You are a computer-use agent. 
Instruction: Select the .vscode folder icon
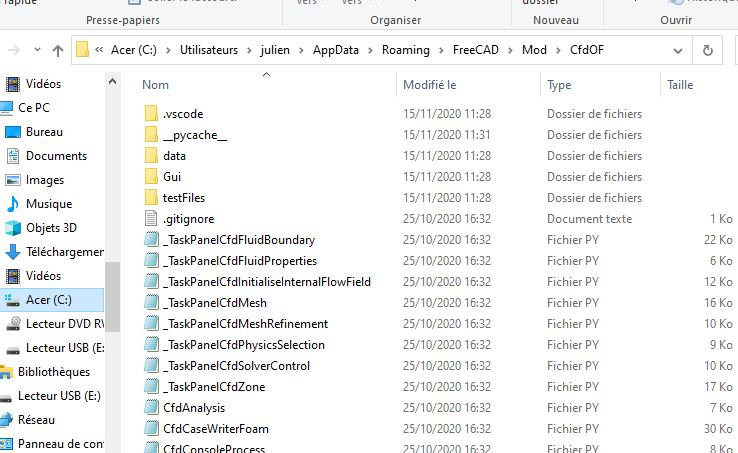click(x=151, y=113)
